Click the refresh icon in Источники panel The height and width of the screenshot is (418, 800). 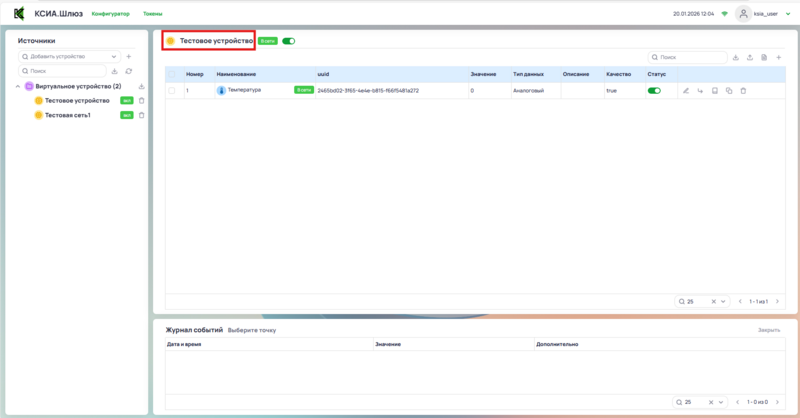(x=129, y=72)
